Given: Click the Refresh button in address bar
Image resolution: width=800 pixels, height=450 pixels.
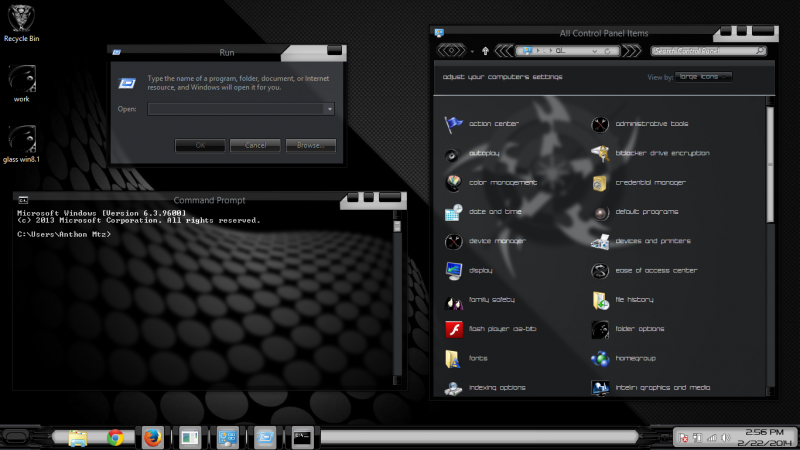Looking at the screenshot, I should 607,51.
